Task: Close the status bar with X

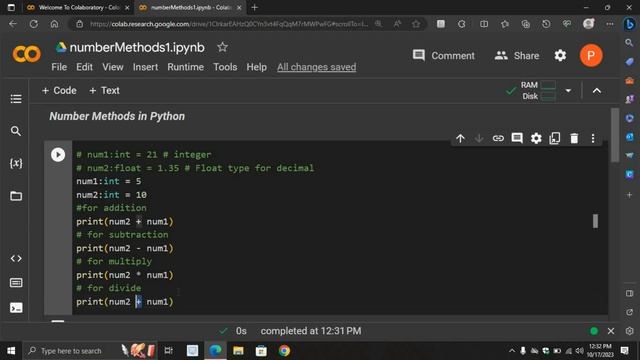Action: tap(611, 331)
